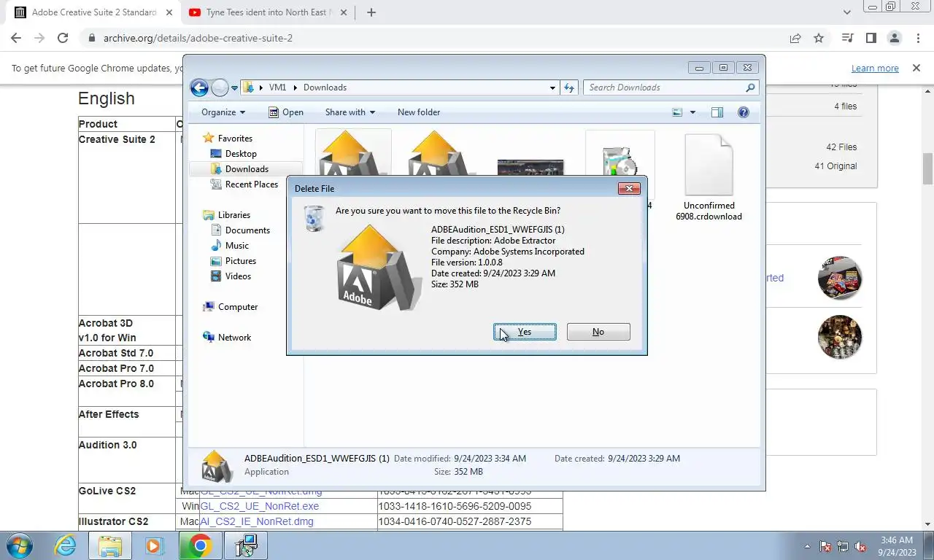Open AI_CS2_IE_NonRet.dmg download link
Image resolution: width=934 pixels, height=560 pixels.
(x=257, y=521)
